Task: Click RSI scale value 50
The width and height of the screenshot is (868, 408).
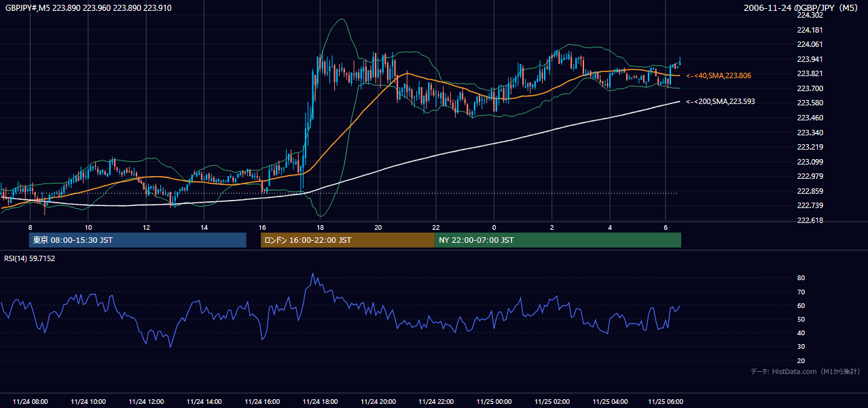Action: [801, 319]
